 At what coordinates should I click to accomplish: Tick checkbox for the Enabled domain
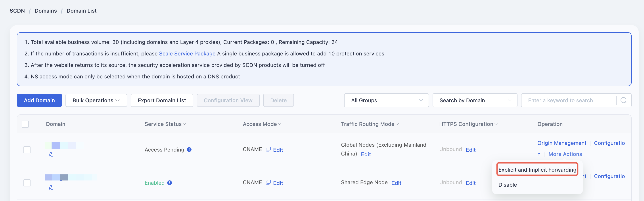pos(27,183)
